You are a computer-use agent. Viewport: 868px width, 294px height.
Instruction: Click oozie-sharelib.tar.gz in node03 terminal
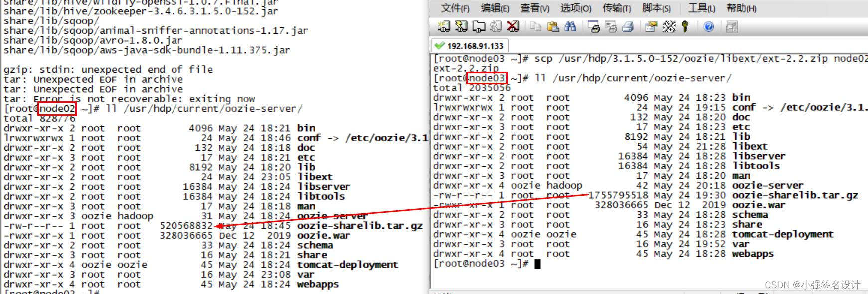(x=795, y=195)
